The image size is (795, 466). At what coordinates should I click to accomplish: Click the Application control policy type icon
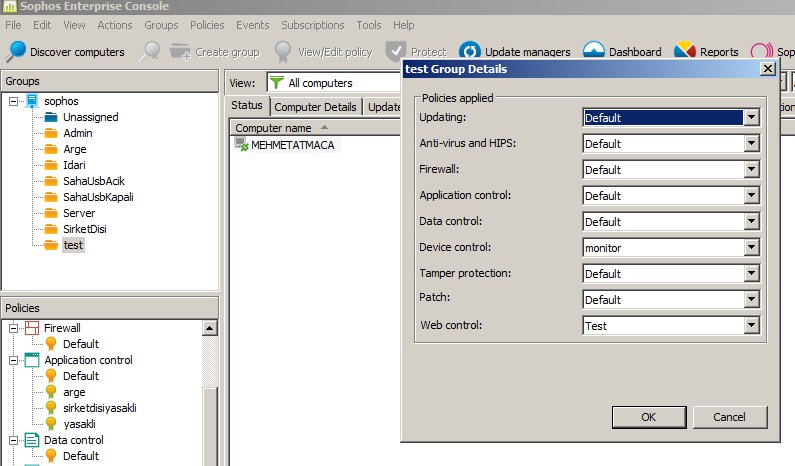pos(32,360)
